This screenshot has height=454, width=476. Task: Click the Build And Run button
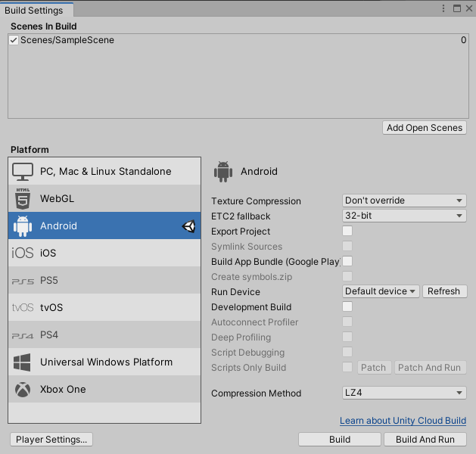pos(425,440)
